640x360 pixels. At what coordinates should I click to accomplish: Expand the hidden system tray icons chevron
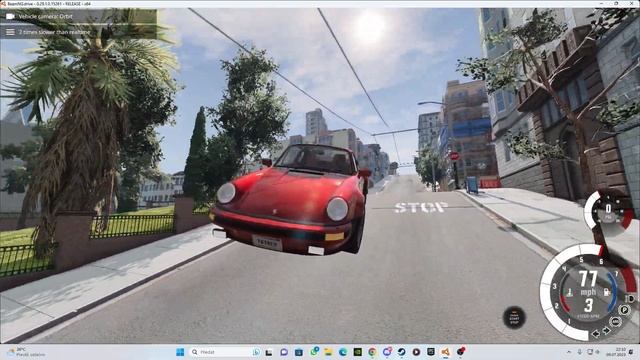569,352
